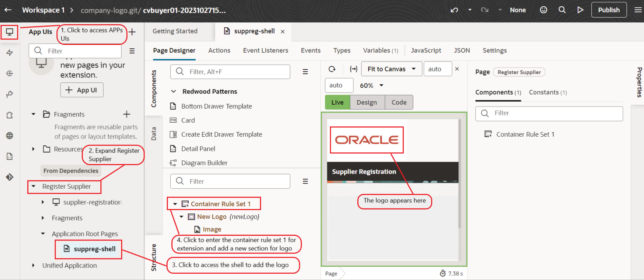Expand the Unified Application node
Image resolution: width=644 pixels, height=280 pixels.
click(33, 265)
